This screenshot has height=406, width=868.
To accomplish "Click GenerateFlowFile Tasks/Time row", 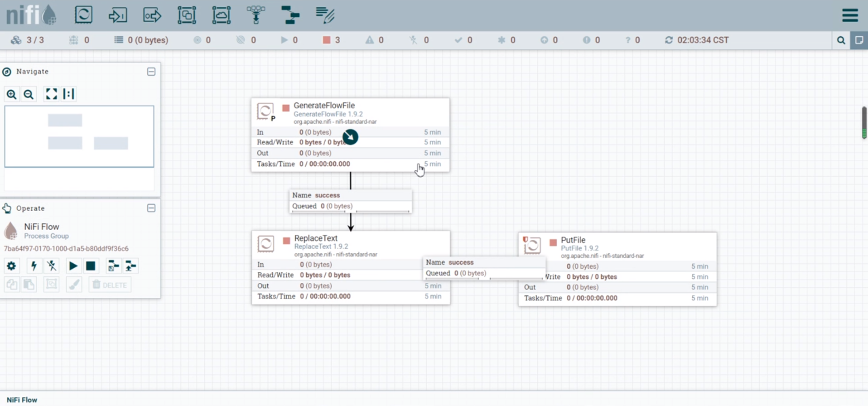I will tap(350, 164).
